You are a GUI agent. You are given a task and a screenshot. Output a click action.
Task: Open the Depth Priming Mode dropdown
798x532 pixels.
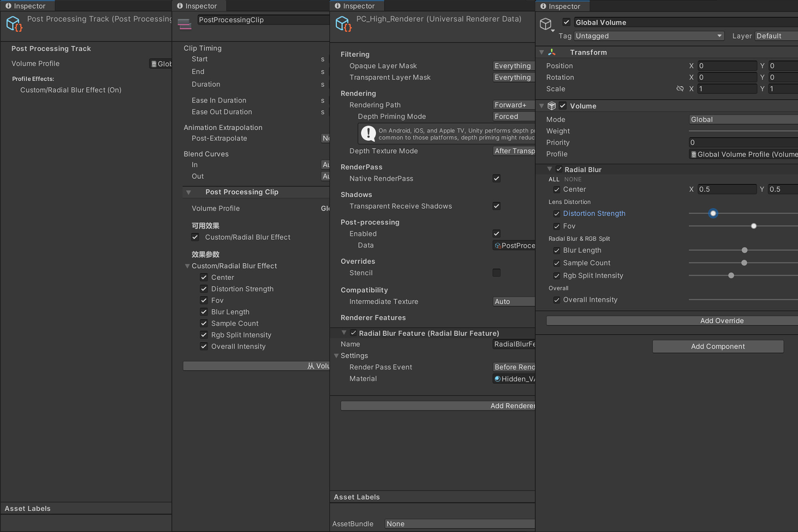point(514,117)
